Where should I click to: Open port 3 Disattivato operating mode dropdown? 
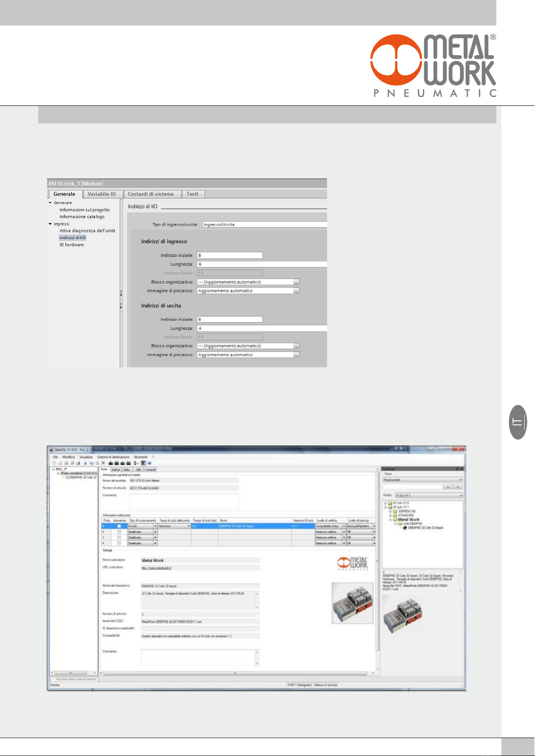(155, 538)
